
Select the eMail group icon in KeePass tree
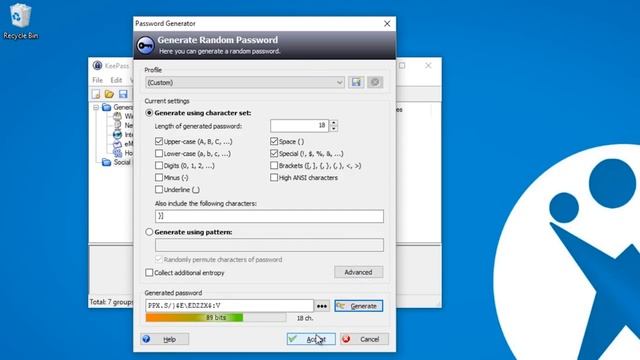coord(117,144)
